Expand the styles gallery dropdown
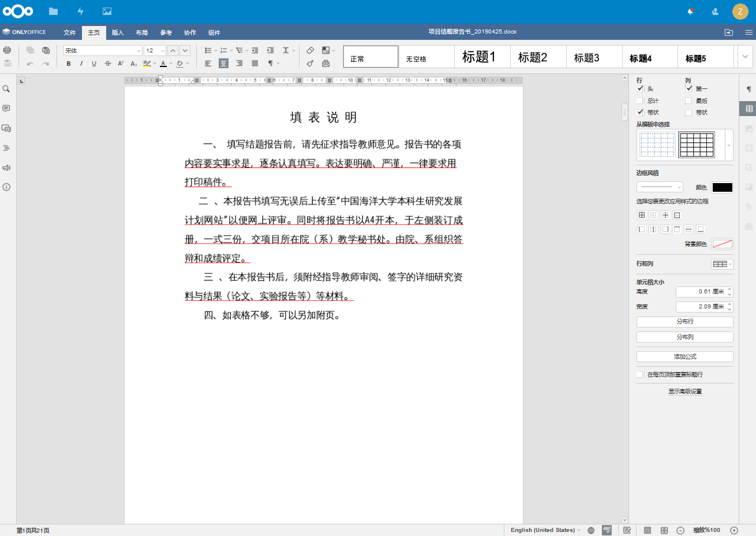Image resolution: width=756 pixels, height=536 pixels. pyautogui.click(x=745, y=57)
